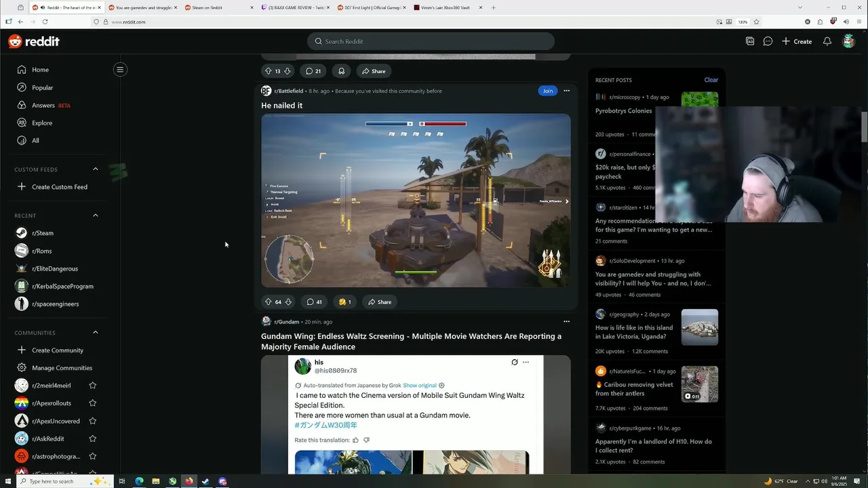
Task: Open more options for the r/Gundam post
Action: [566, 321]
